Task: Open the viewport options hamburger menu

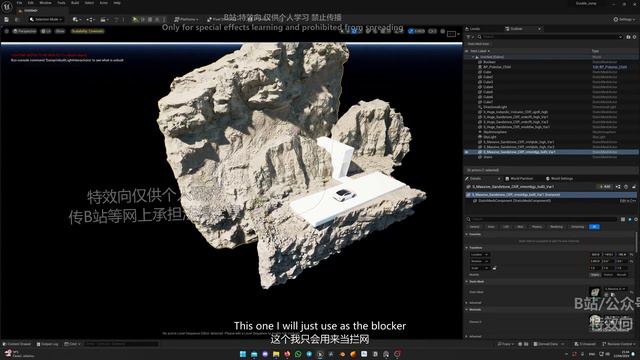Action: [x=7, y=31]
